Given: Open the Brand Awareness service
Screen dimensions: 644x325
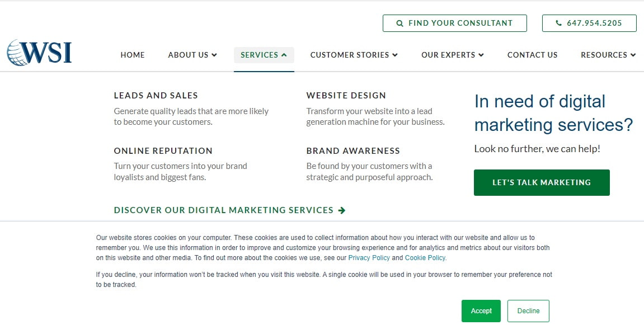Looking at the screenshot, I should (353, 151).
